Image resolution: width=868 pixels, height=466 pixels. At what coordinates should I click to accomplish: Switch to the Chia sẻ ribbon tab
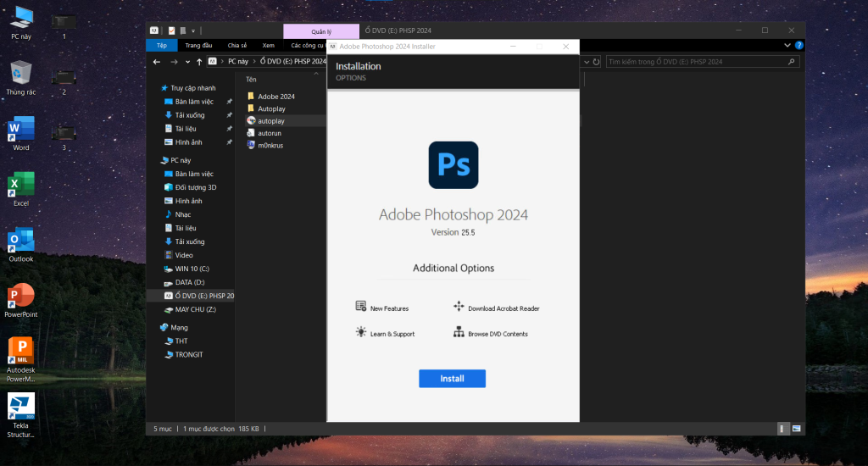coord(237,46)
